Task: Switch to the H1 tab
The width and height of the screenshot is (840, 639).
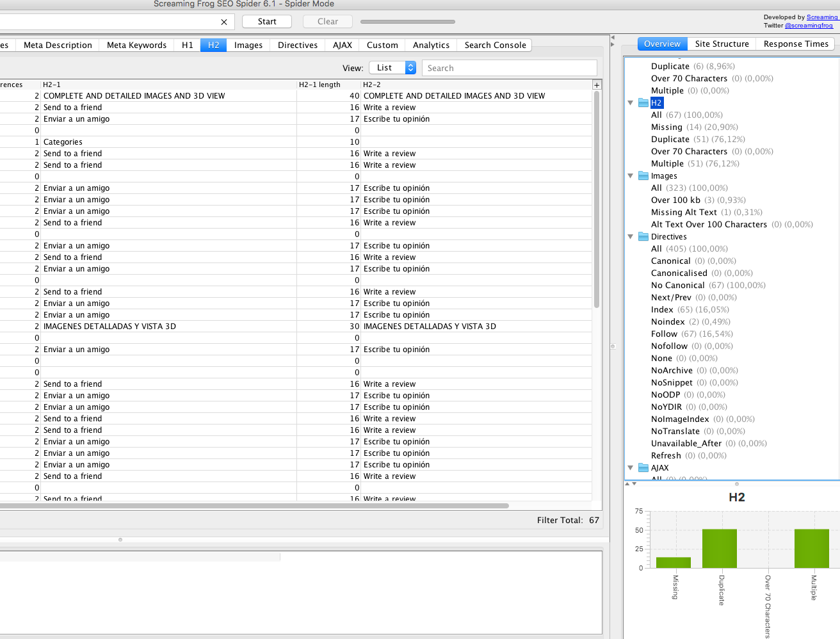Action: tap(188, 45)
